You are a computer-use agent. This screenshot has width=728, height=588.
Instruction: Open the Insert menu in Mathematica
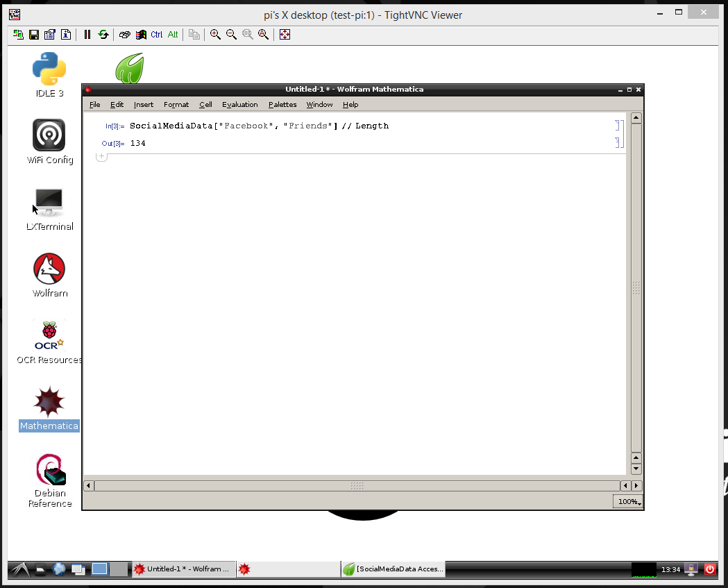[144, 105]
